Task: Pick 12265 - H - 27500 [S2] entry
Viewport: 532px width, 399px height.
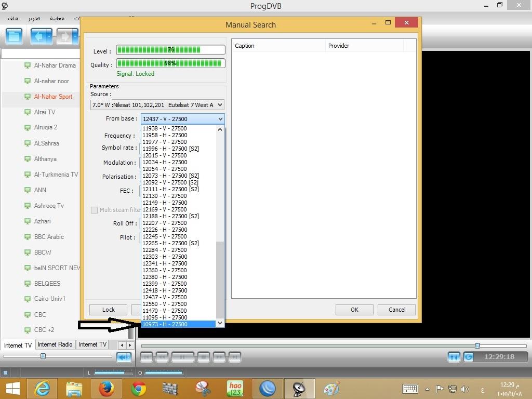Action: tap(179, 243)
